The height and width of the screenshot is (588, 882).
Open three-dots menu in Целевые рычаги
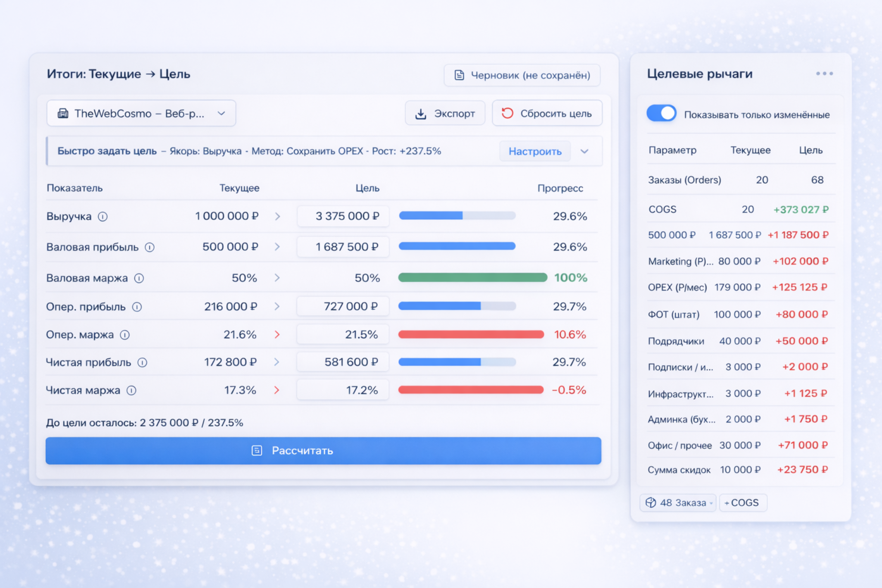pyautogui.click(x=824, y=74)
